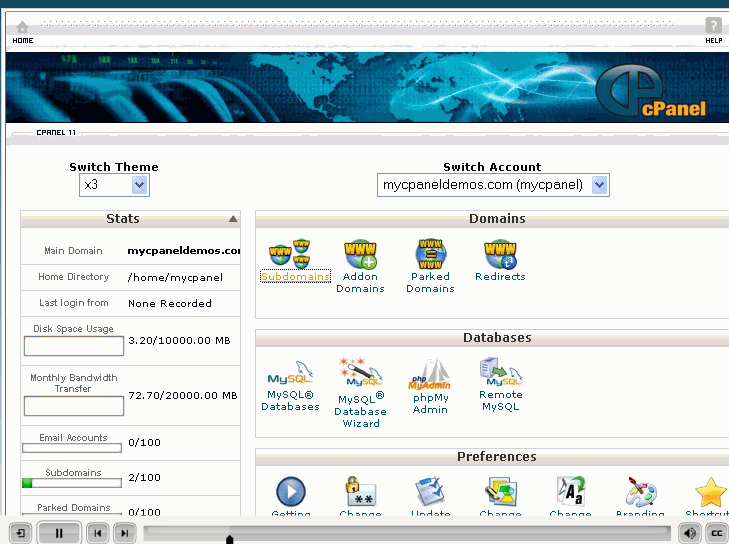The width and height of the screenshot is (729, 544).
Task: Open the Subdomains icon in Domains
Action: pos(290,254)
